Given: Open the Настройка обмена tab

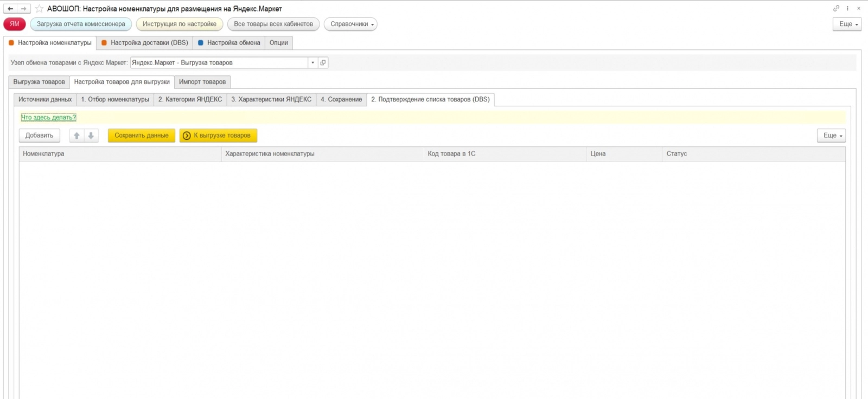Looking at the screenshot, I should tap(229, 43).
